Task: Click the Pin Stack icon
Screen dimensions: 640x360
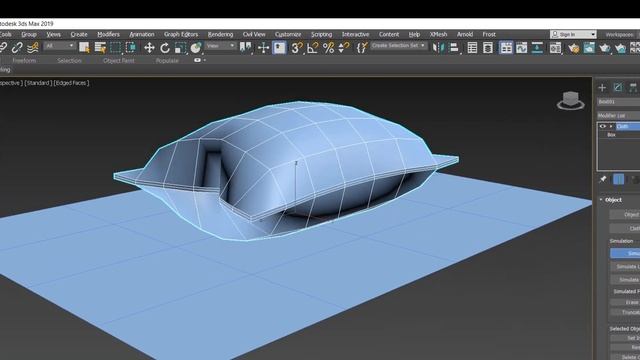Action: (603, 179)
